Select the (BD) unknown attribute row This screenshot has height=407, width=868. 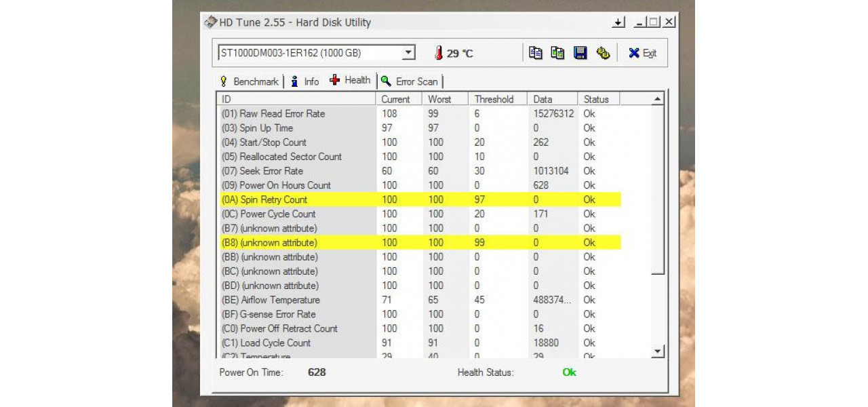click(419, 286)
